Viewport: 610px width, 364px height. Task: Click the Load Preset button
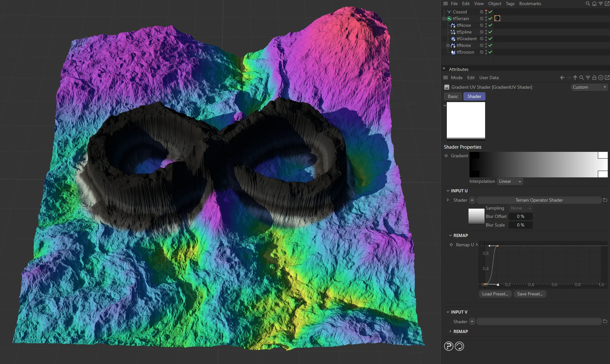(495, 294)
